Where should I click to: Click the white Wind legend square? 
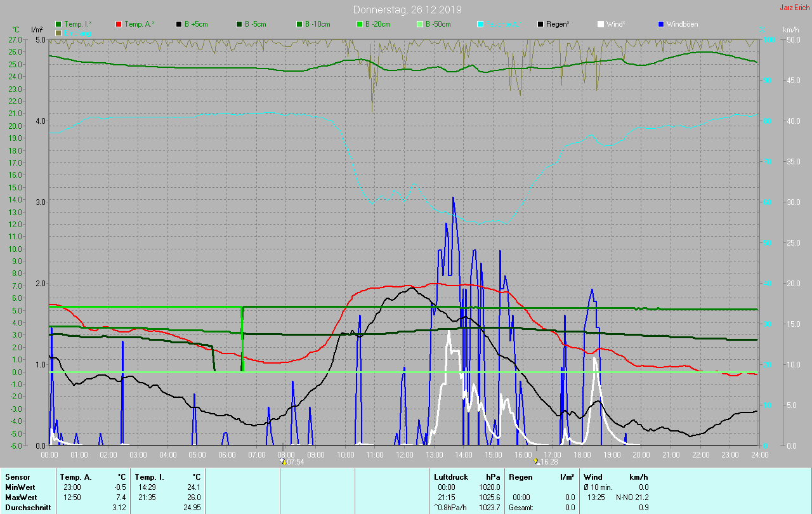(x=601, y=24)
